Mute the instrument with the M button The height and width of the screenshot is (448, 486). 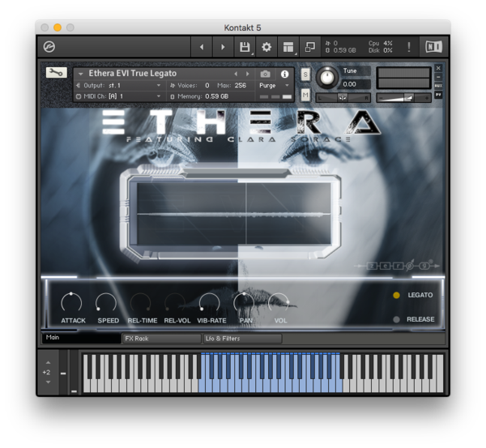click(x=305, y=95)
